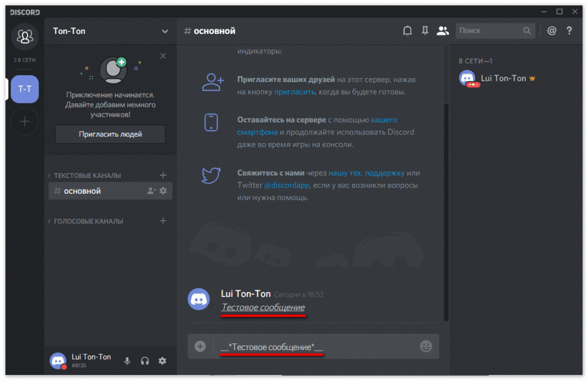This screenshot has width=588, height=381.
Task: Click the Lui Ton-Ton message author name
Action: (246, 294)
